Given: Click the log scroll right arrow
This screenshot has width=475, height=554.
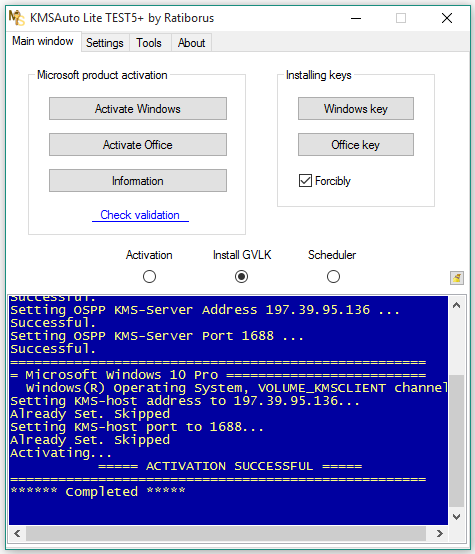Looking at the screenshot, I should (x=440, y=533).
